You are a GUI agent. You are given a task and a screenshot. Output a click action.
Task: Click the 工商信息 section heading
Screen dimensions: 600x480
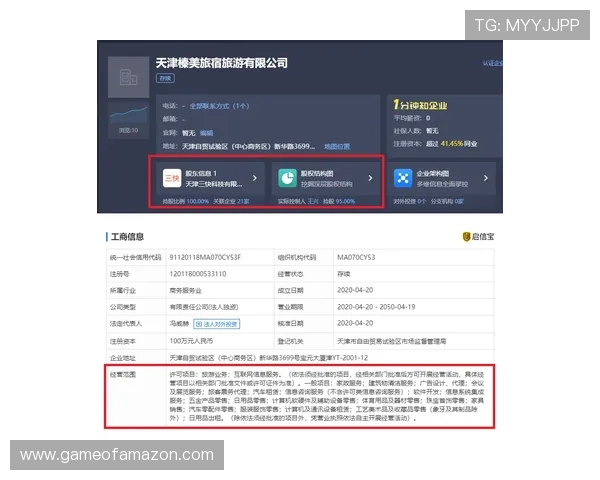pyautogui.click(x=127, y=237)
